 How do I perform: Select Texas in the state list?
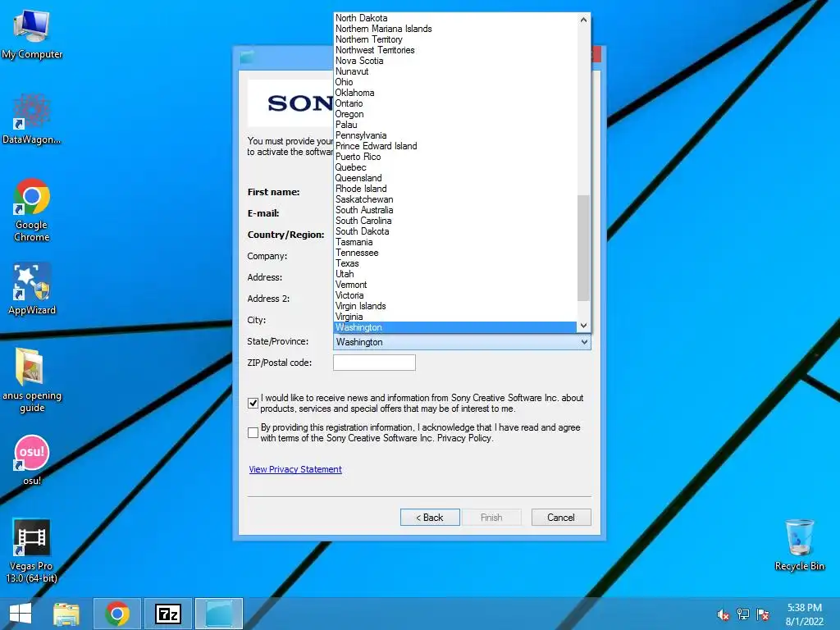(455, 263)
